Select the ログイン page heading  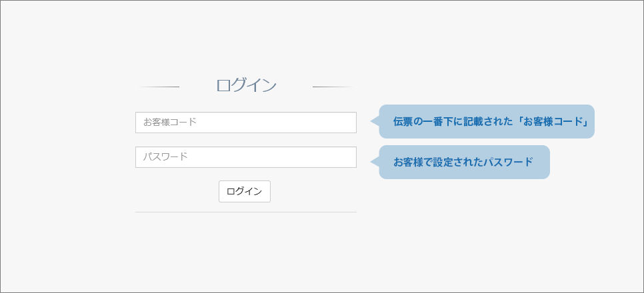tap(246, 85)
